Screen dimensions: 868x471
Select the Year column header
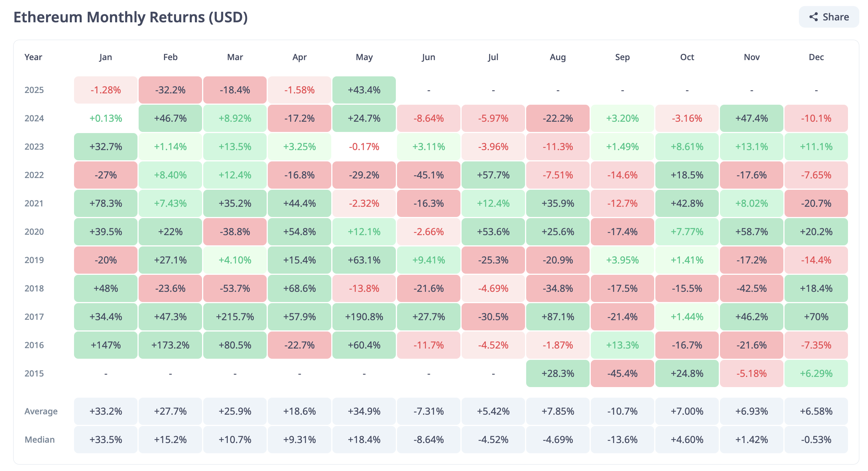point(33,57)
